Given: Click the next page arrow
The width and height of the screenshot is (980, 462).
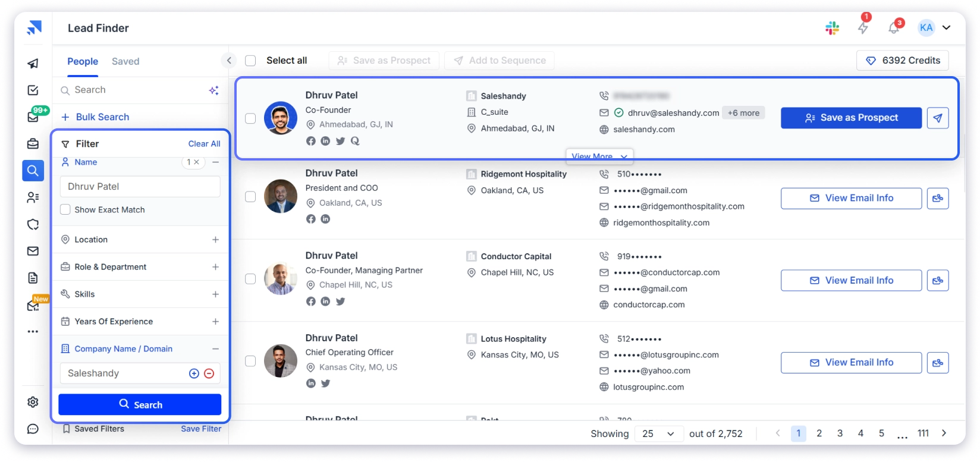Looking at the screenshot, I should point(944,433).
